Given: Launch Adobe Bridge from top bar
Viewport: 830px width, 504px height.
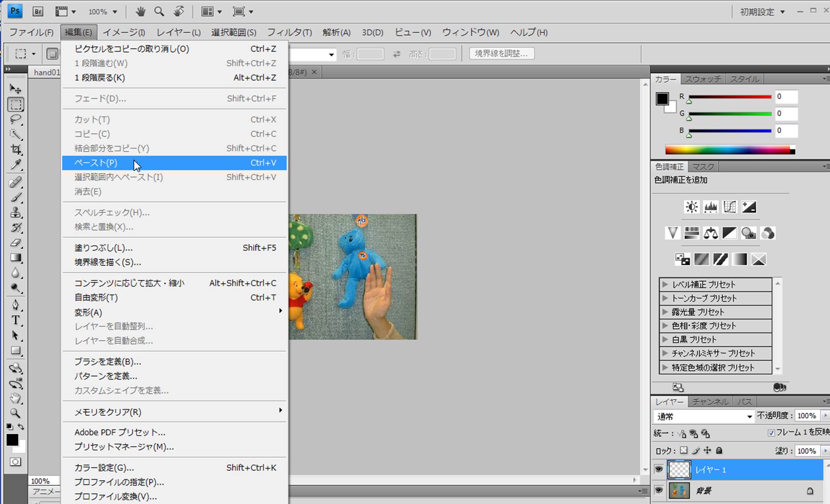Looking at the screenshot, I should click(x=38, y=12).
